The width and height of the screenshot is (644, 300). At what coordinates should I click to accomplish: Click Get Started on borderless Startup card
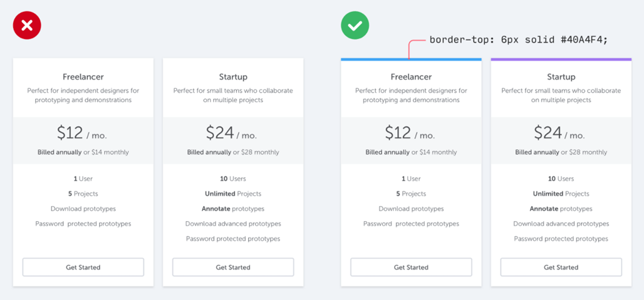coord(233,267)
